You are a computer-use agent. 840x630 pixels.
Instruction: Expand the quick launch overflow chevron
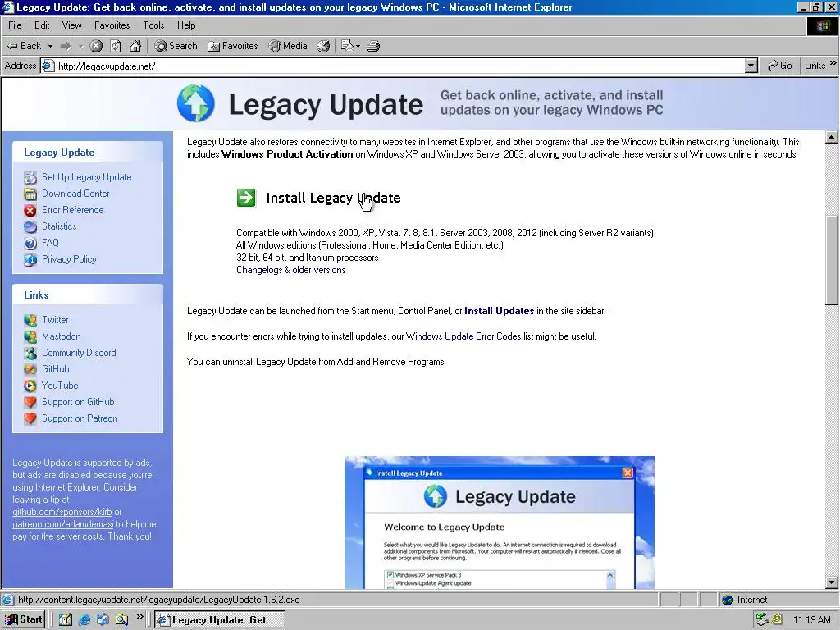click(139, 617)
